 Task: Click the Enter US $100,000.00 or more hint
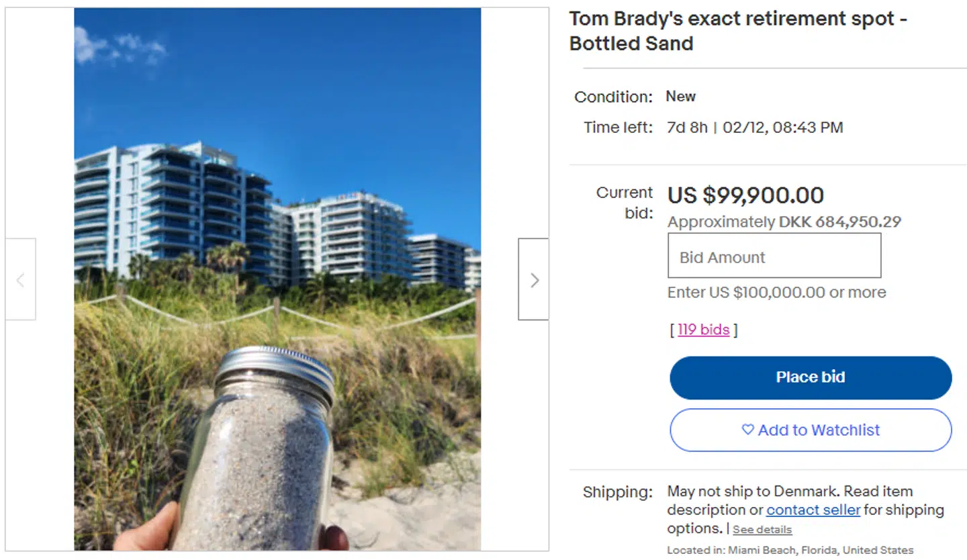776,293
